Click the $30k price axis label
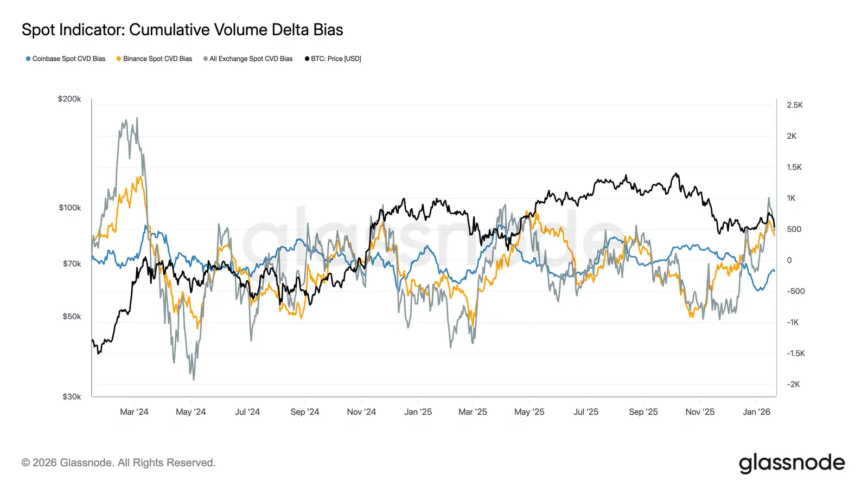868x488 pixels. coord(72,397)
